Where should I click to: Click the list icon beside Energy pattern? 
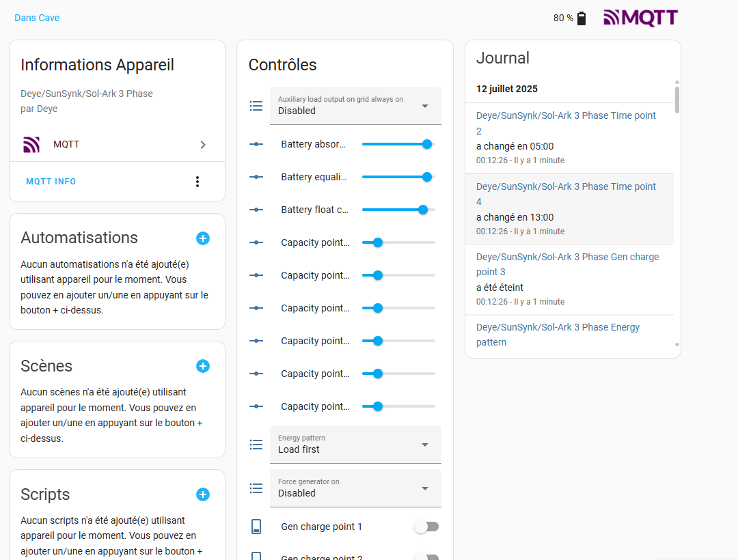tap(256, 445)
